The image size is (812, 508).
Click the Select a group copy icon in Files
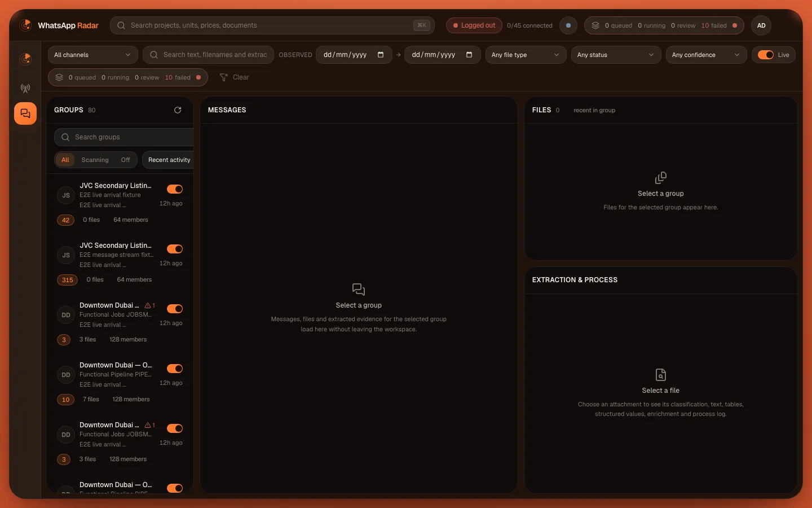pos(661,178)
